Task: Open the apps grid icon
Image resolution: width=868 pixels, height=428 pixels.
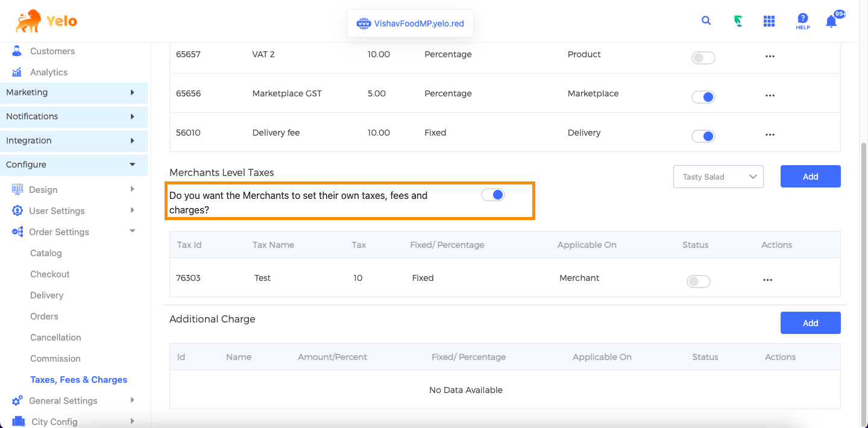Action: coord(769,22)
